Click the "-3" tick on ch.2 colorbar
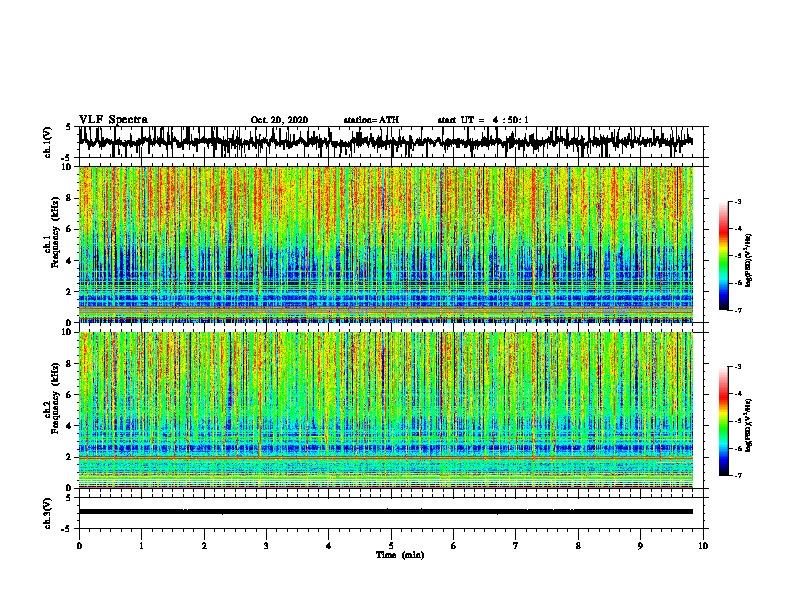 738,367
